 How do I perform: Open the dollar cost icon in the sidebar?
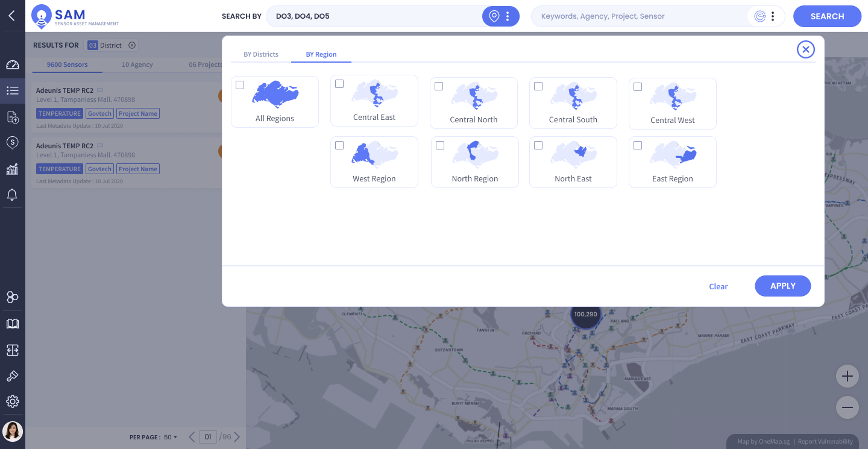[13, 142]
